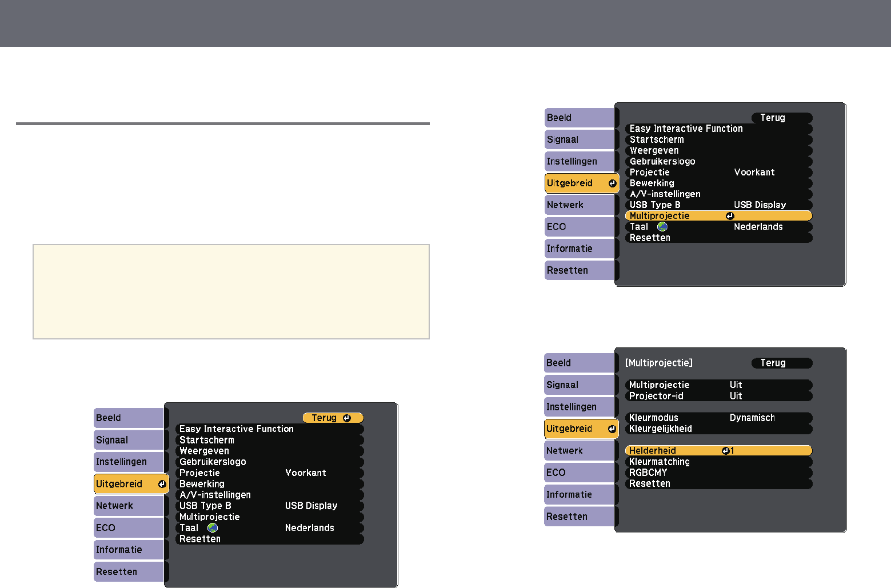Open the Kleurmatching option
This screenshot has width=891, height=588.
[719, 462]
